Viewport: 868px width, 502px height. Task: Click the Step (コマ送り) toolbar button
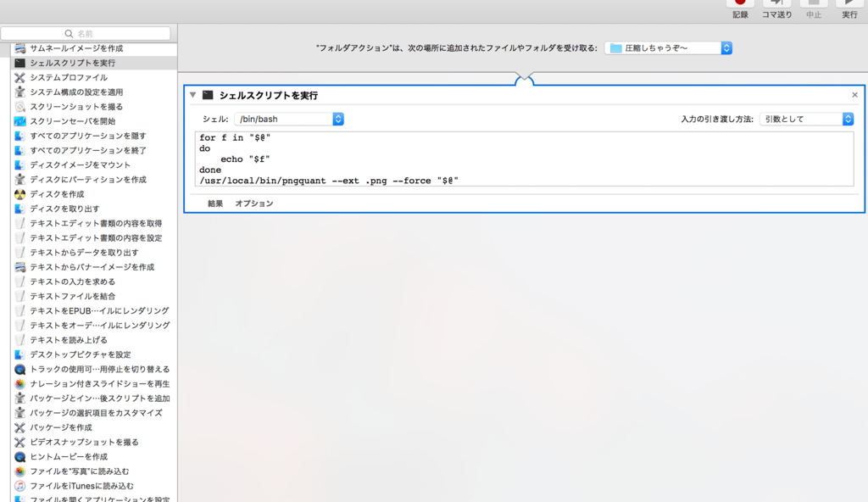(x=776, y=9)
